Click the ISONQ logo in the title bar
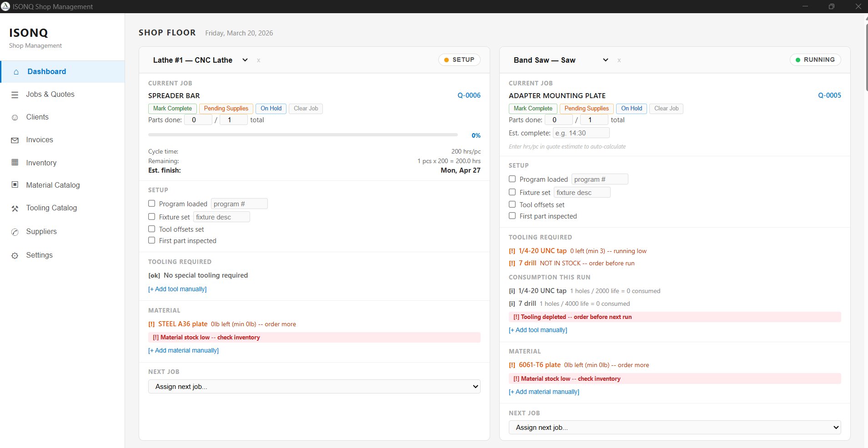 (x=6, y=6)
